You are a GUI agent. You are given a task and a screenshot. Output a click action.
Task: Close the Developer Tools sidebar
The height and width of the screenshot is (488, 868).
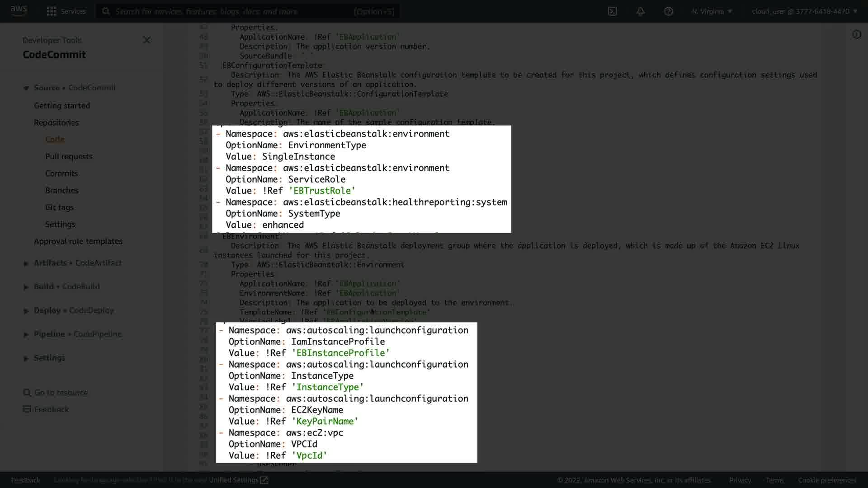146,40
